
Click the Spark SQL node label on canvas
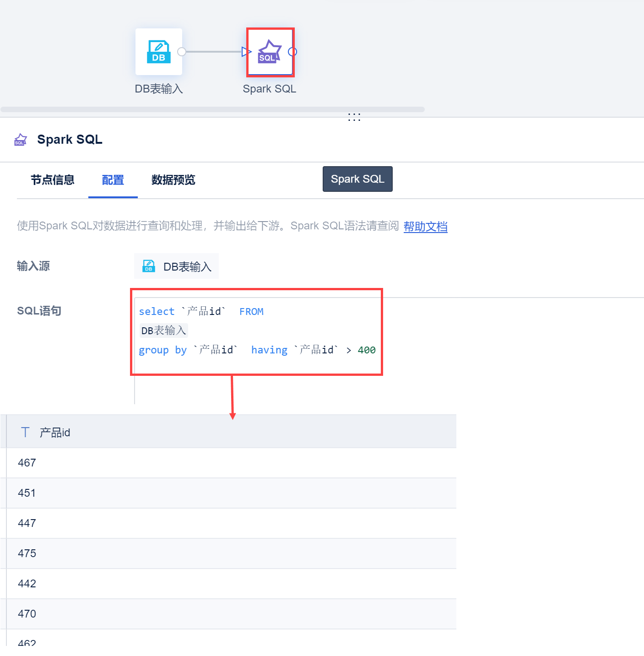[x=270, y=89]
